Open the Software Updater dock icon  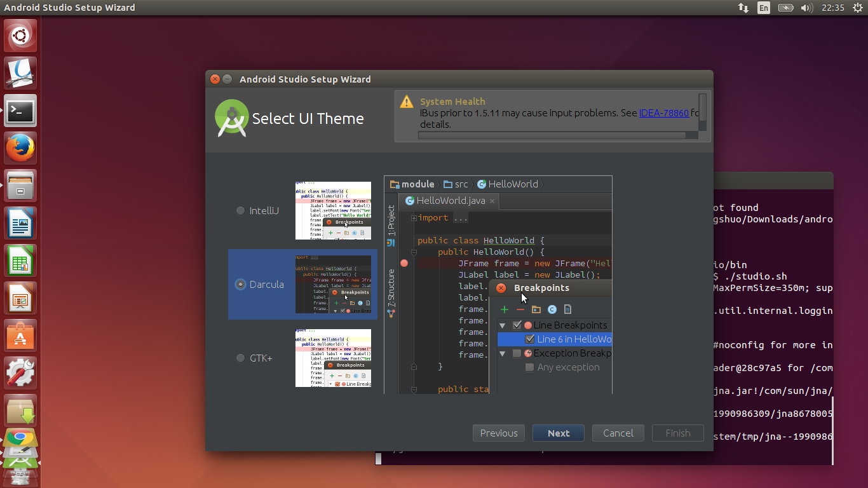pos(21,410)
